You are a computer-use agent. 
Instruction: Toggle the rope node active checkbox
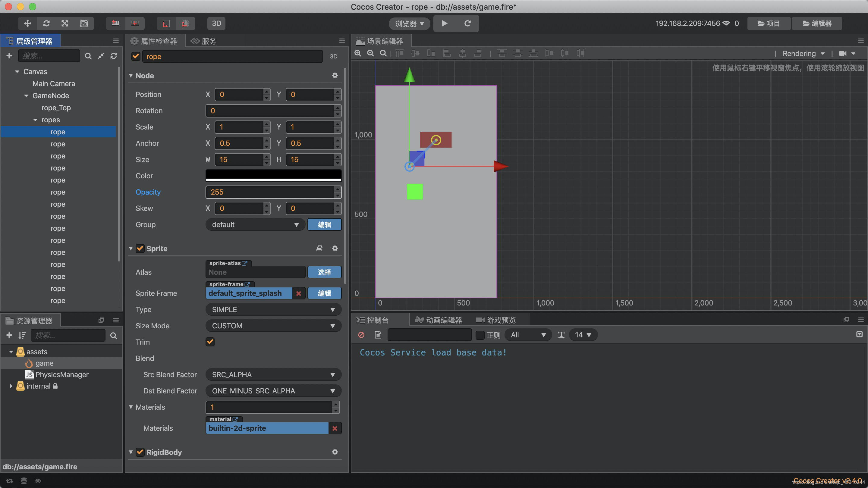(136, 56)
